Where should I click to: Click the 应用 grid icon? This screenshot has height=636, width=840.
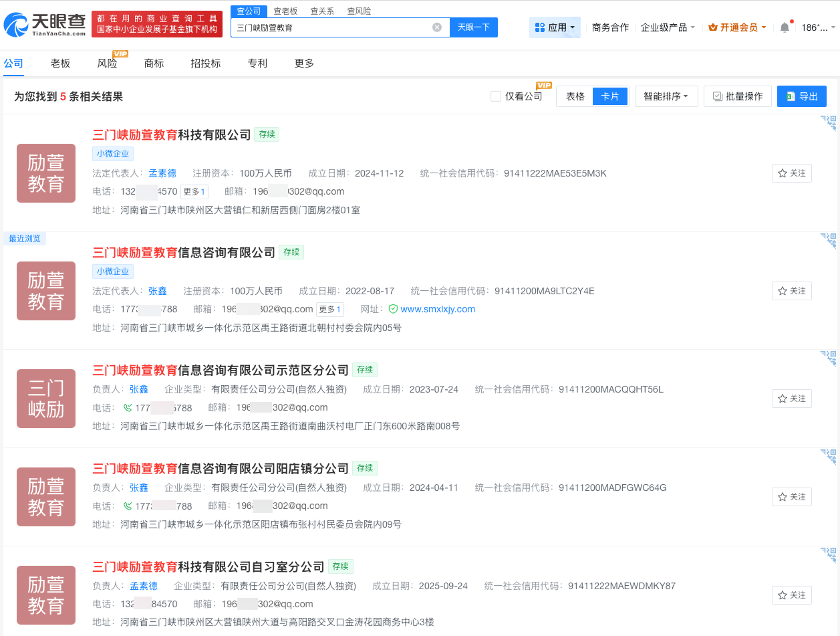point(540,27)
